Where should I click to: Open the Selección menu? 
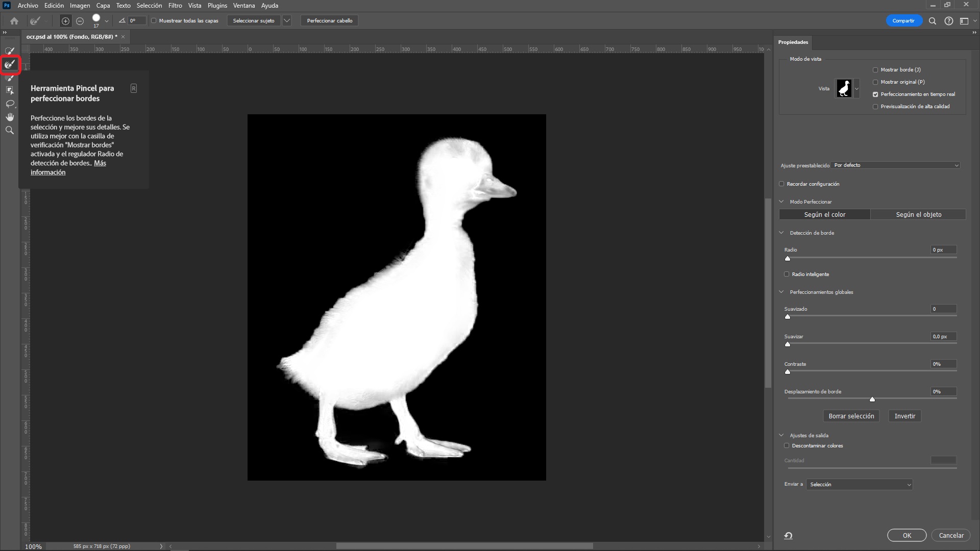click(149, 6)
